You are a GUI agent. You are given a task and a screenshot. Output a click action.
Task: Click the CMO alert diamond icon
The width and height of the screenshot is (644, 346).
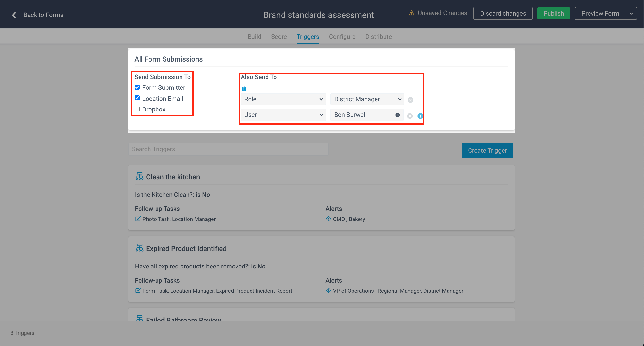pyautogui.click(x=328, y=219)
